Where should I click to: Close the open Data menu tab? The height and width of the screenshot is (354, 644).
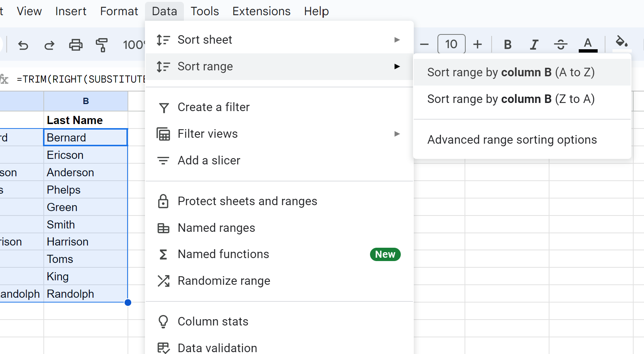pos(165,11)
